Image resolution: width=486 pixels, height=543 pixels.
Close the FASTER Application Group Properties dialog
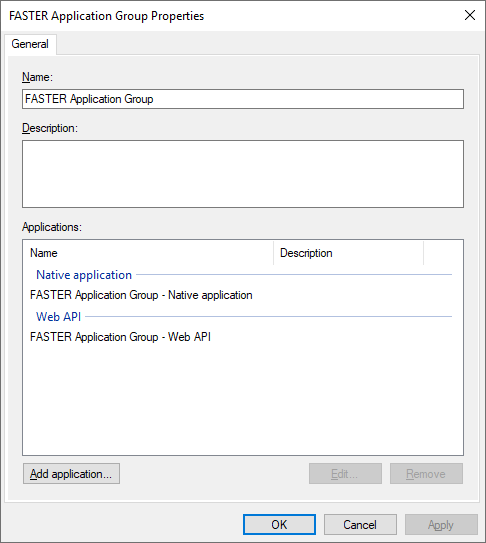point(470,15)
